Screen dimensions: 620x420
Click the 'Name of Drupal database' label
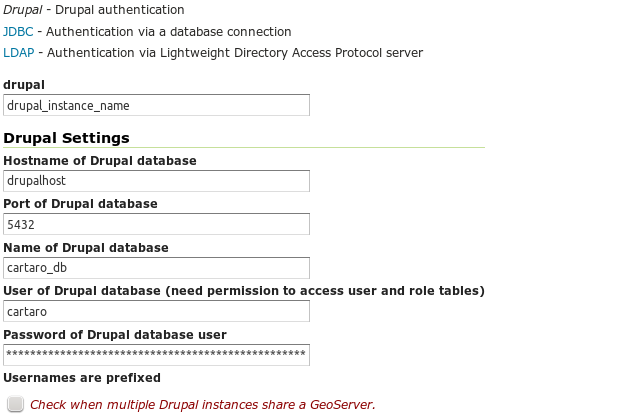[x=86, y=248]
